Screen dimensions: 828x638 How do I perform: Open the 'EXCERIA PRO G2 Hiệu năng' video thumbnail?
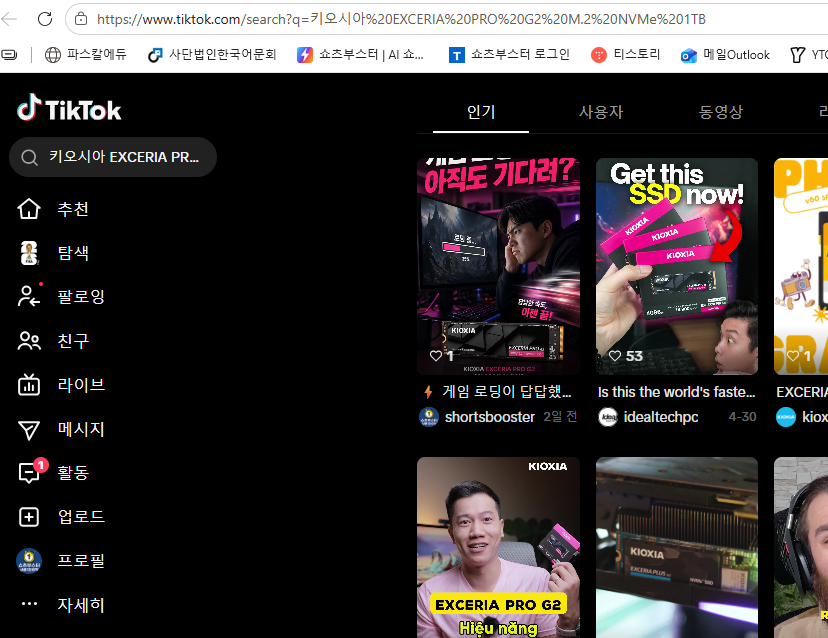pyautogui.click(x=498, y=547)
